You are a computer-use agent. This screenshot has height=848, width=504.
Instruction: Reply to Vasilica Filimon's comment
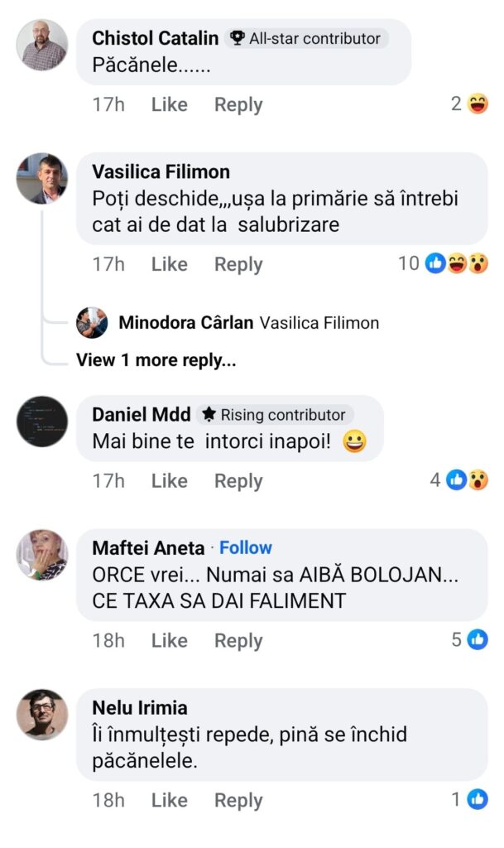(x=238, y=264)
